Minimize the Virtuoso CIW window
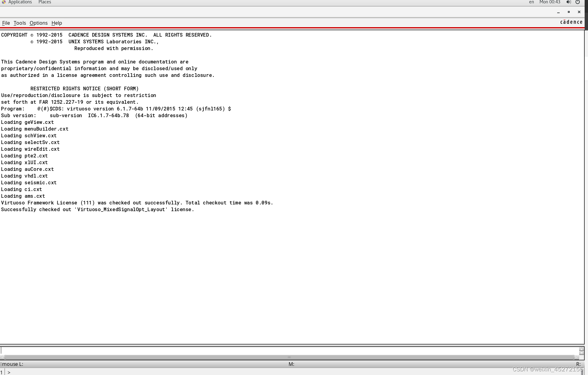This screenshot has height=375, width=588. (558, 12)
